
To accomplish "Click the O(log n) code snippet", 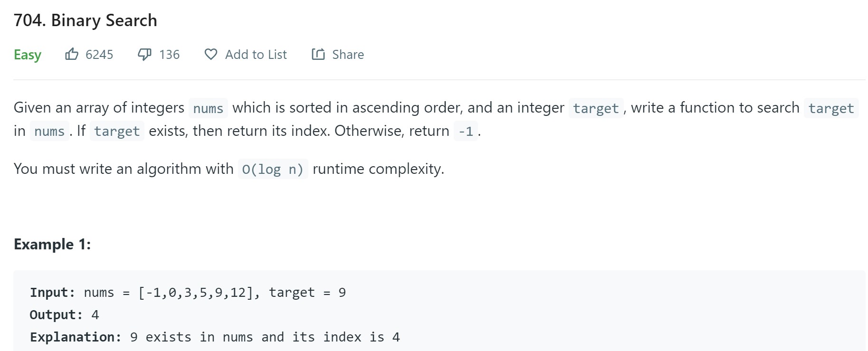I will pyautogui.click(x=273, y=169).
